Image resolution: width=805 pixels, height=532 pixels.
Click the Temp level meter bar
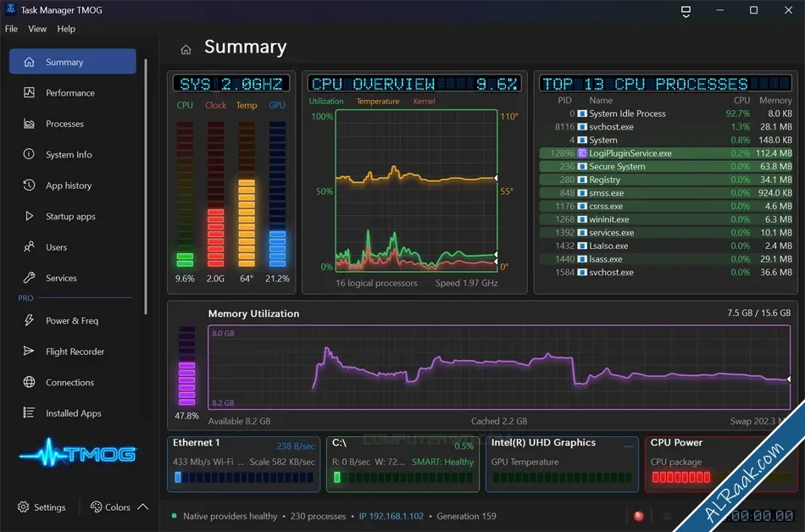[x=247, y=194]
